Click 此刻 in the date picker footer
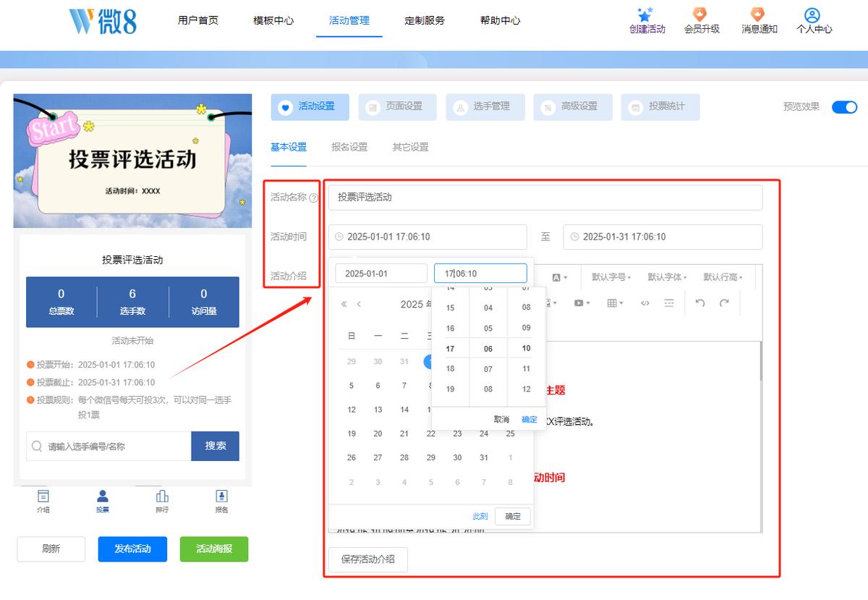Image resolution: width=868 pixels, height=600 pixels. coord(480,516)
